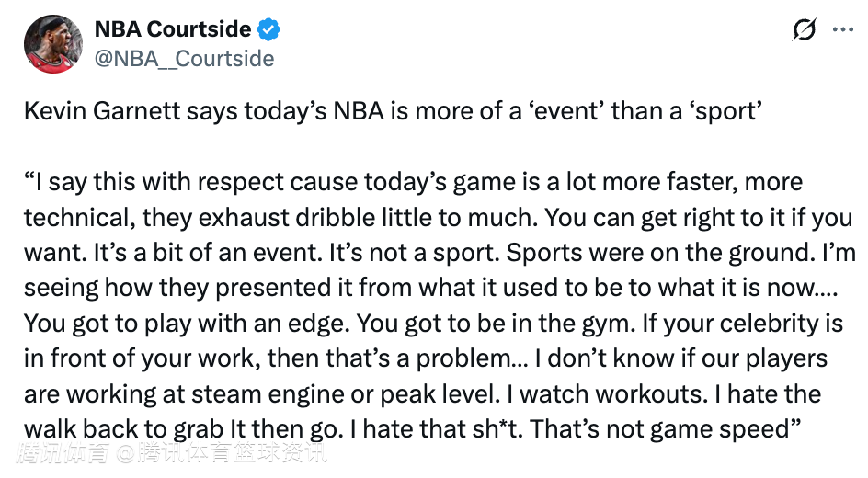868x478 pixels.
Task: Open the three-dot more options menu
Action: click(x=842, y=29)
